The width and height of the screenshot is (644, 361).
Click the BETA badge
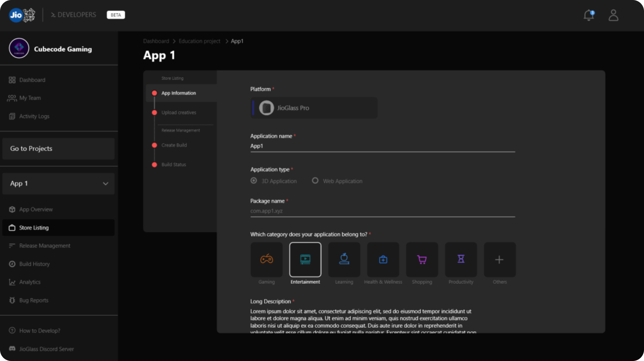point(116,15)
